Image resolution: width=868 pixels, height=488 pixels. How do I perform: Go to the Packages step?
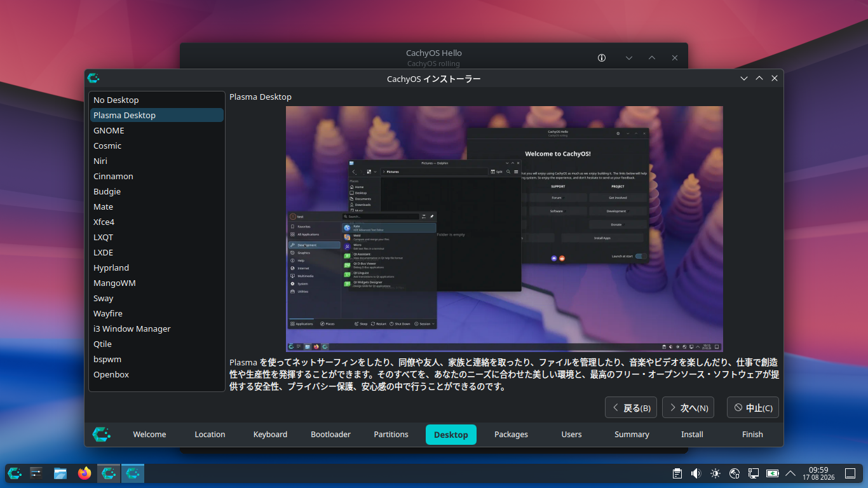click(512, 435)
